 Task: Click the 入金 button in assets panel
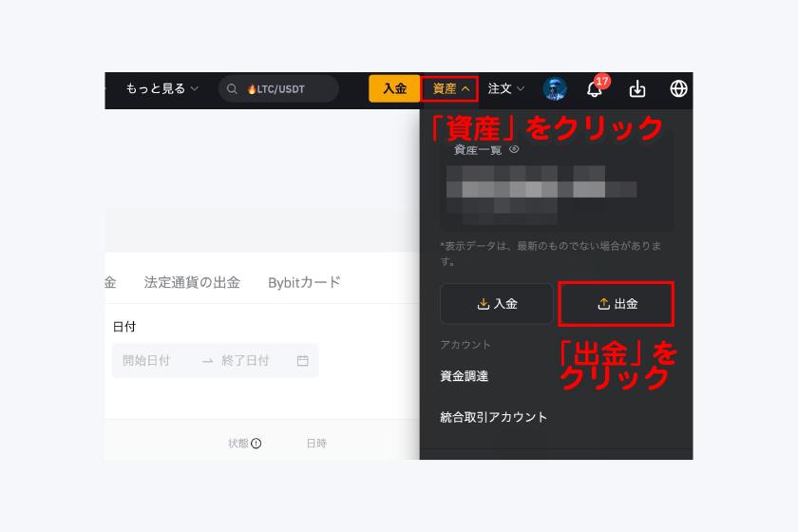[x=497, y=304]
